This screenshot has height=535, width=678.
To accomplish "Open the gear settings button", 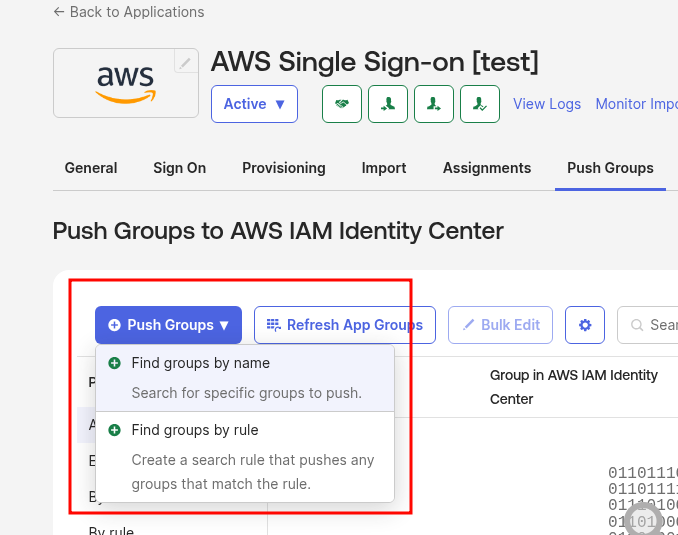I will click(585, 325).
